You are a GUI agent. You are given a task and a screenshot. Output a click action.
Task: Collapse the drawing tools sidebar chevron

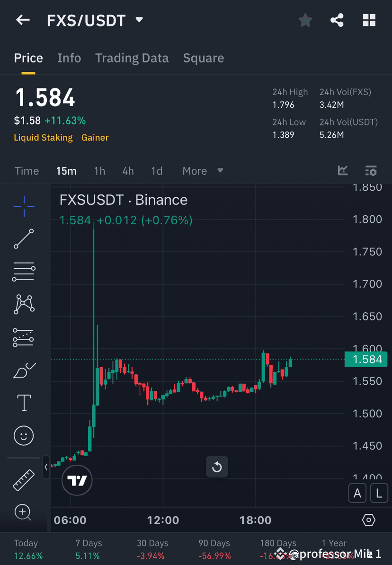pos(46,468)
